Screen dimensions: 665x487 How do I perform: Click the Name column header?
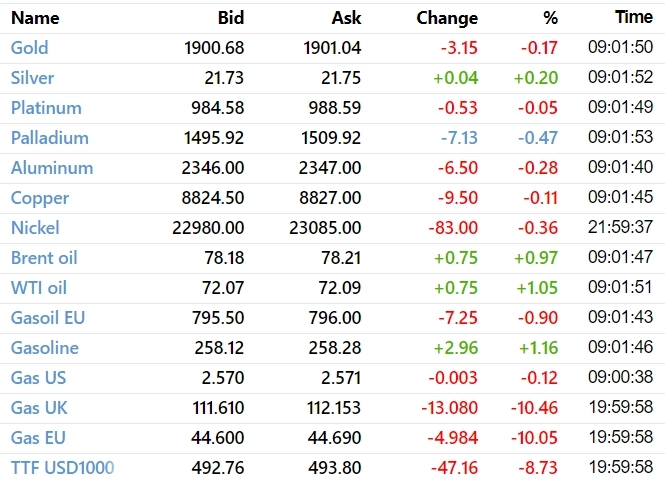coord(35,18)
